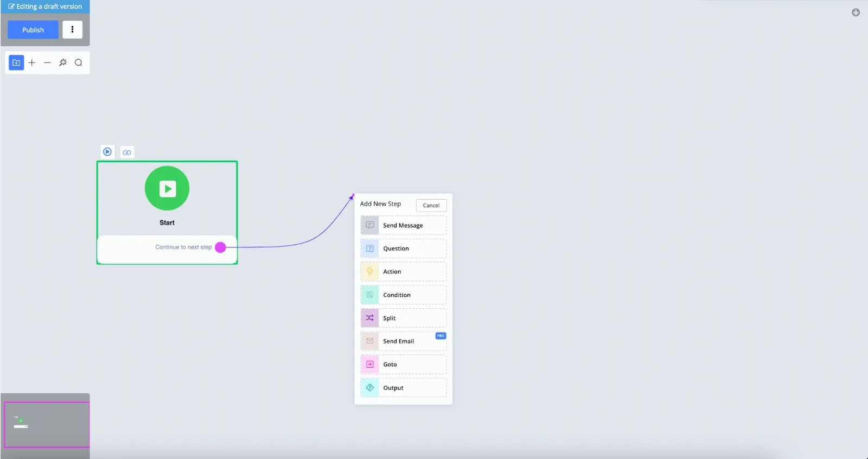The width and height of the screenshot is (868, 459).
Task: Open search with the magnifier icon
Action: (79, 62)
